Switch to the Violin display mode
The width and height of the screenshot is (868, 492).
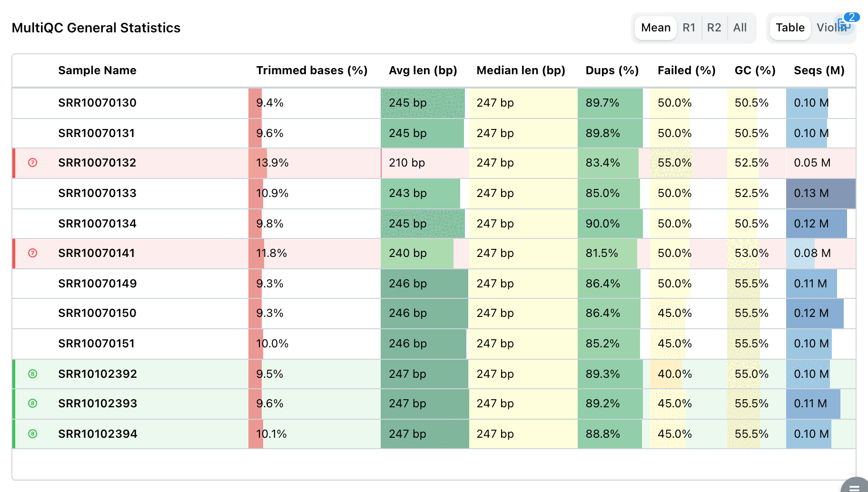point(831,28)
